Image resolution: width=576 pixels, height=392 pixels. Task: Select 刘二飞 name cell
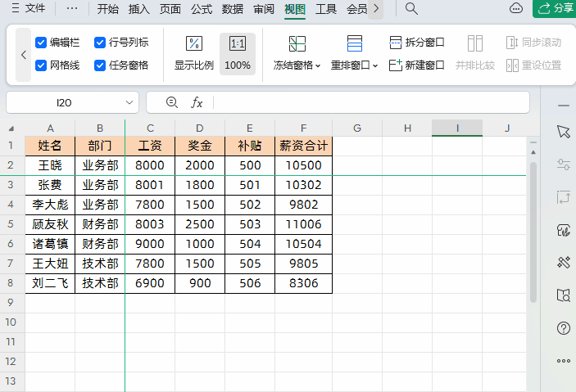point(50,283)
